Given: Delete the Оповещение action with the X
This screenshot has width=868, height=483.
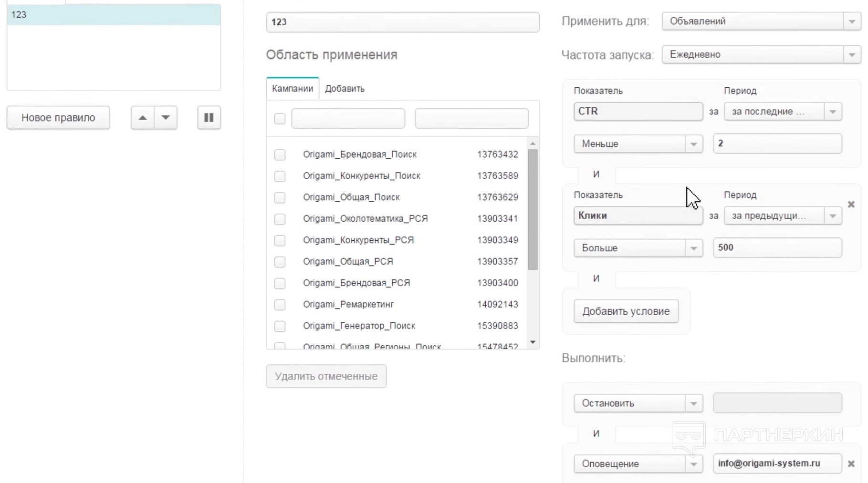Looking at the screenshot, I should [x=851, y=463].
